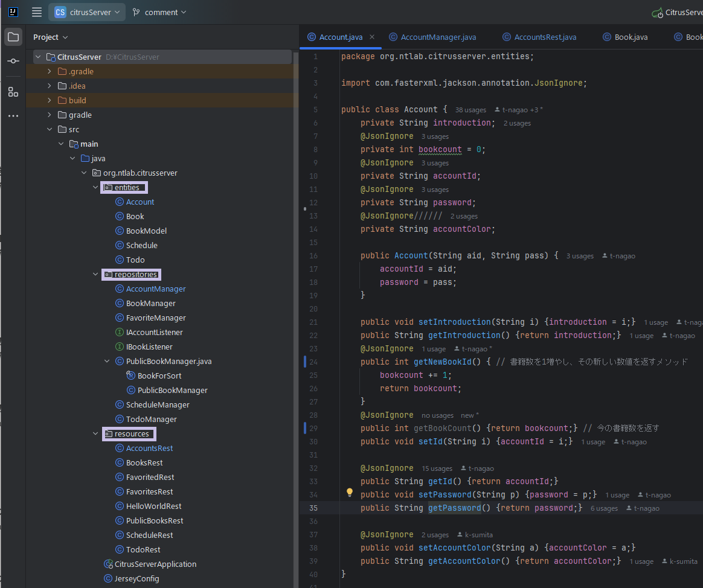Select the Account.java tab
703x588 pixels.
[x=341, y=37]
